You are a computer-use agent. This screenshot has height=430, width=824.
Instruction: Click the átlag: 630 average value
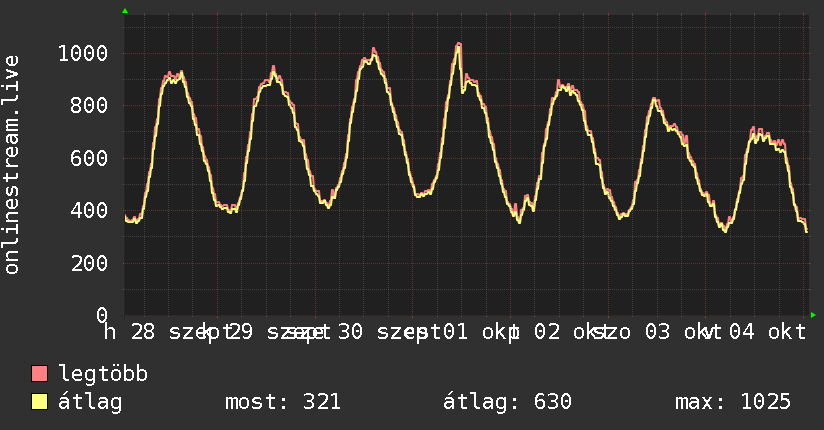point(507,402)
